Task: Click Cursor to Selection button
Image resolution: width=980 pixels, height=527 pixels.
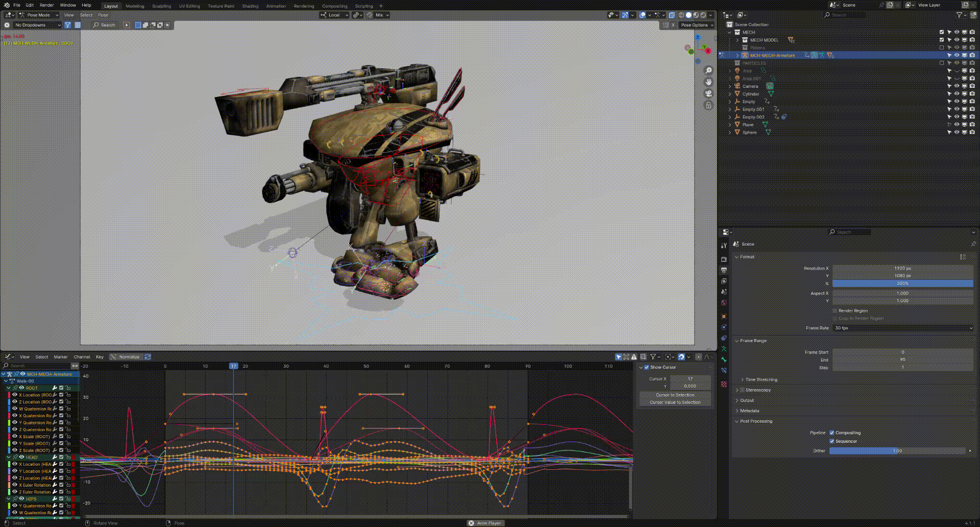Action: [675, 395]
